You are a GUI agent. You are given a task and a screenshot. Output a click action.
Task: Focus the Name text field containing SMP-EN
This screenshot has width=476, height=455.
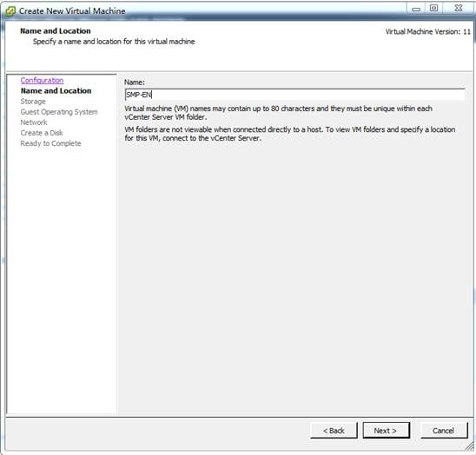pyautogui.click(x=294, y=95)
